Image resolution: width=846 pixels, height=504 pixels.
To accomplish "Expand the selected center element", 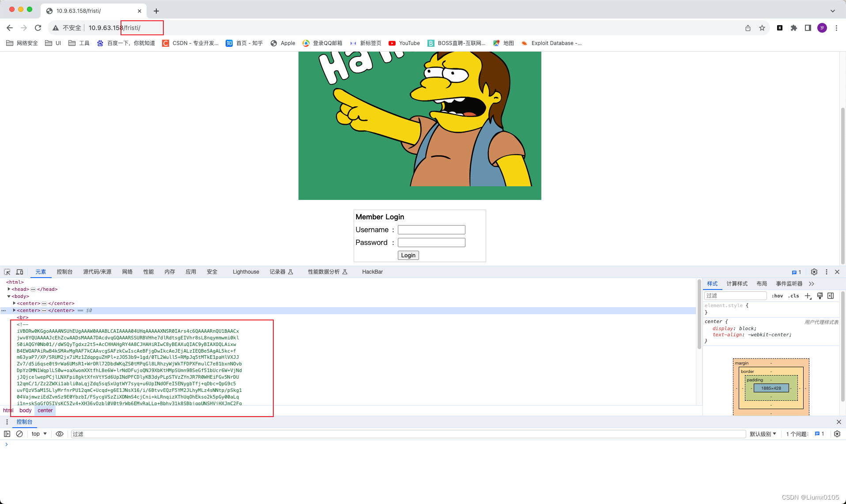I will (14, 310).
